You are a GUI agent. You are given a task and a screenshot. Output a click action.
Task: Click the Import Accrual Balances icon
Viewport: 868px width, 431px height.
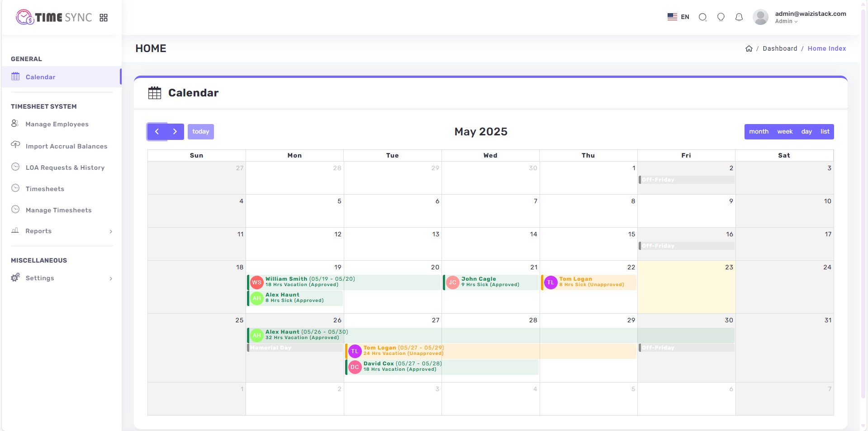15,146
